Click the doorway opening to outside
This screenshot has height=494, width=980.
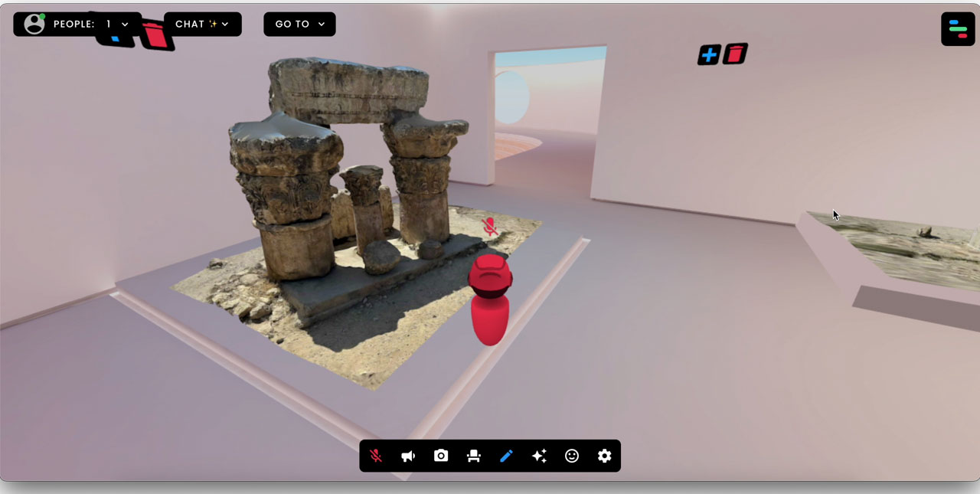(x=549, y=115)
